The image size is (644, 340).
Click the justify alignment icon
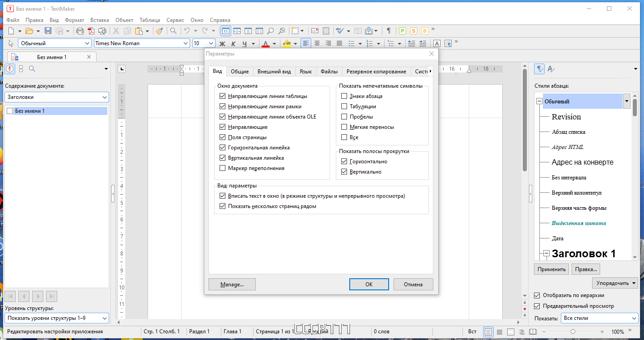339,43
